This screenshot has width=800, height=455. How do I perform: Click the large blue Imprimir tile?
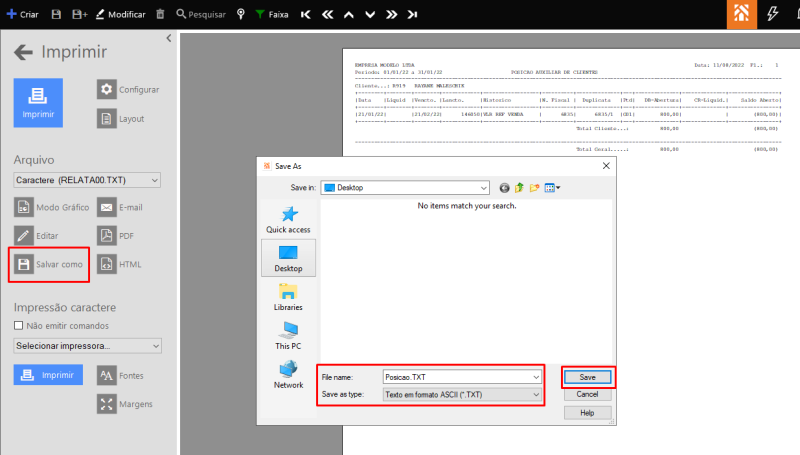[38, 103]
